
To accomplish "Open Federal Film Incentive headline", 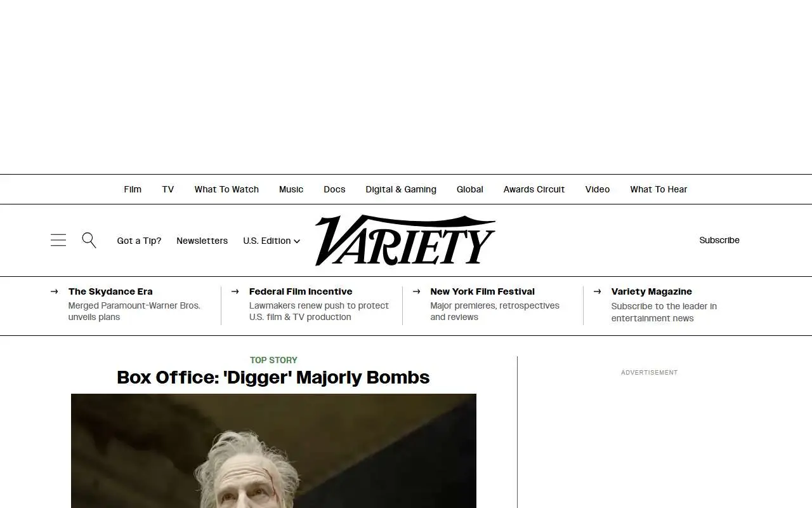I will (301, 291).
